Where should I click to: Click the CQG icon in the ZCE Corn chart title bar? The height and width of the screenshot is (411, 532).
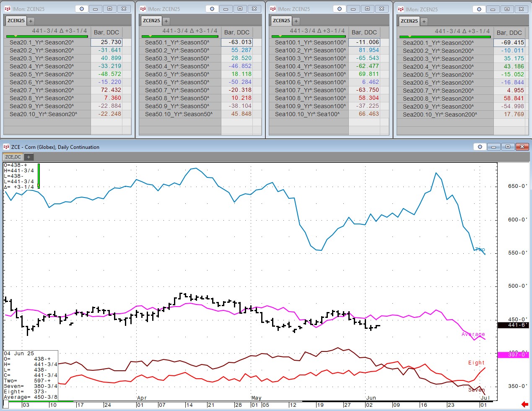coord(6,147)
